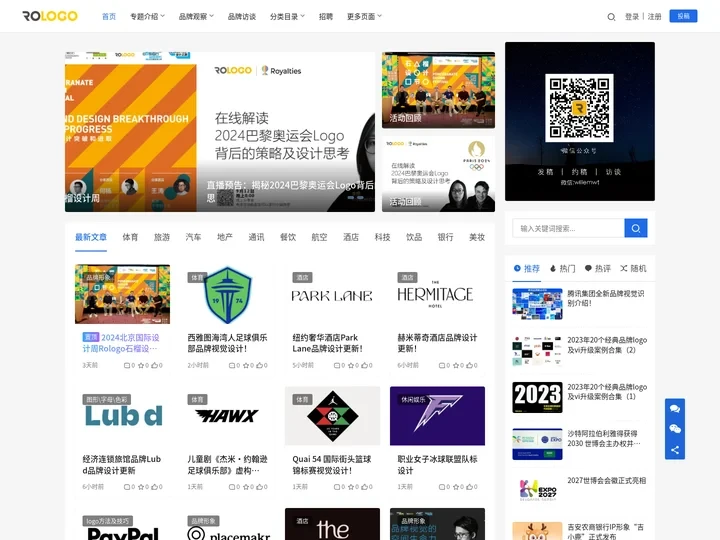
Task: Switch sidebar to 热门 tab
Action: (562, 269)
